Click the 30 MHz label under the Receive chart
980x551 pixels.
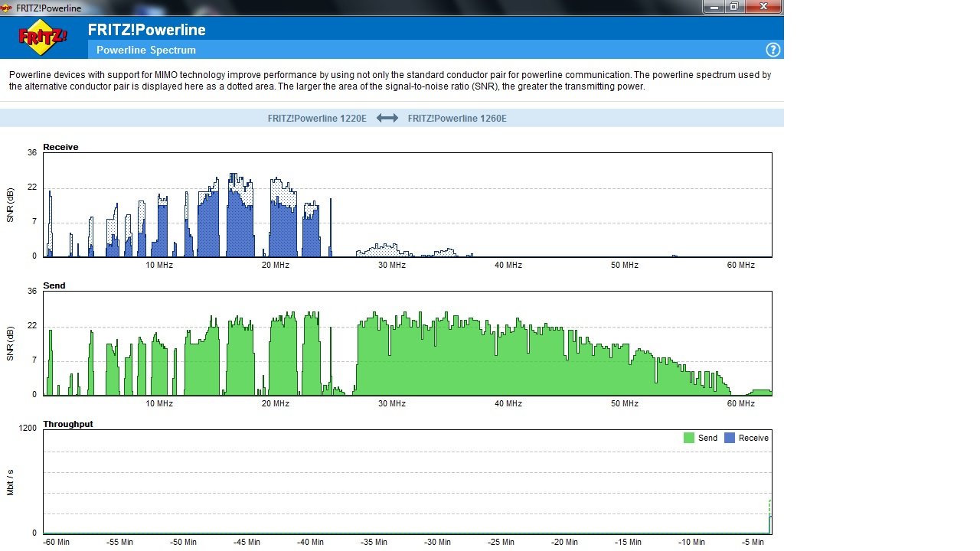pos(392,265)
